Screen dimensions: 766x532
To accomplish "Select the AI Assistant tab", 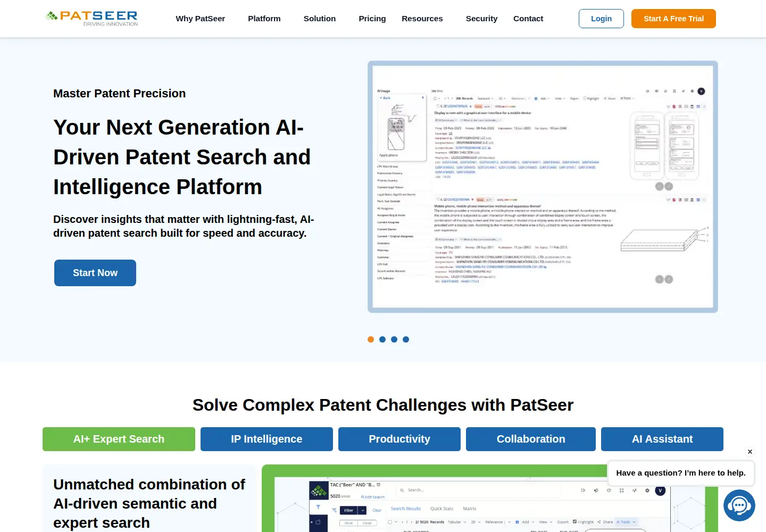I will click(x=662, y=439).
